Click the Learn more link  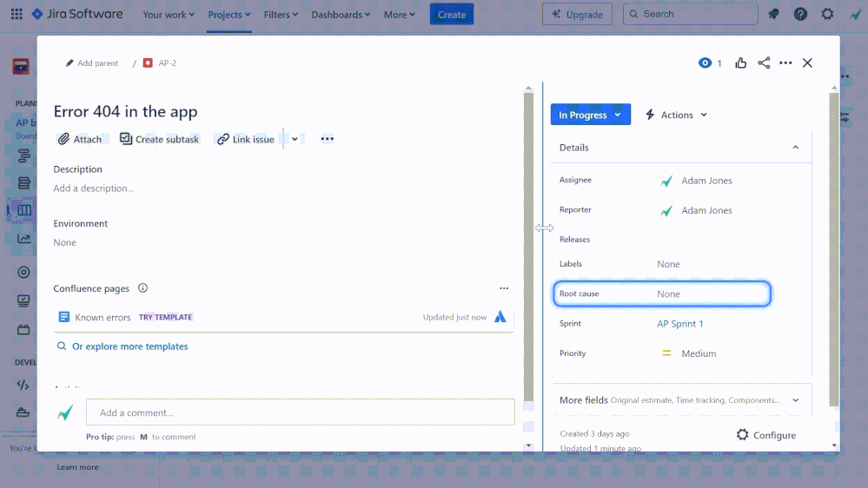point(77,467)
